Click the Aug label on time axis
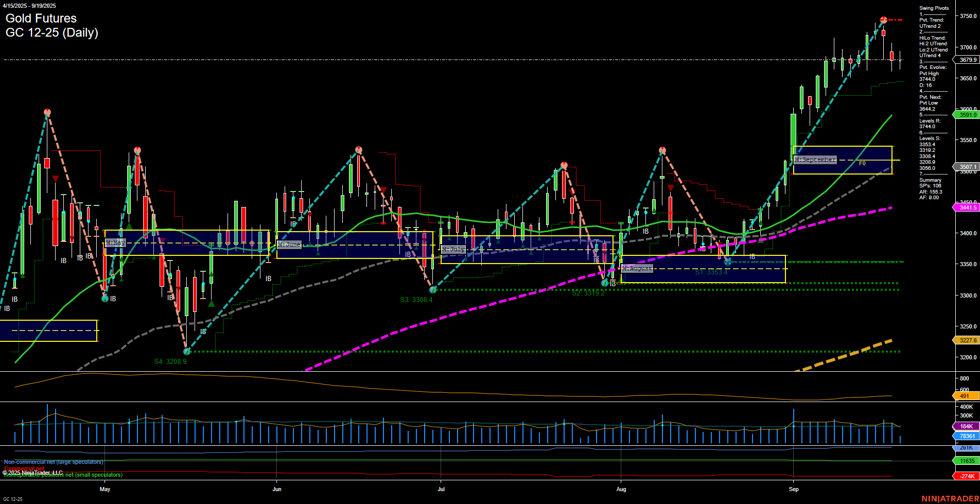This screenshot has height=504, width=980. [x=621, y=489]
